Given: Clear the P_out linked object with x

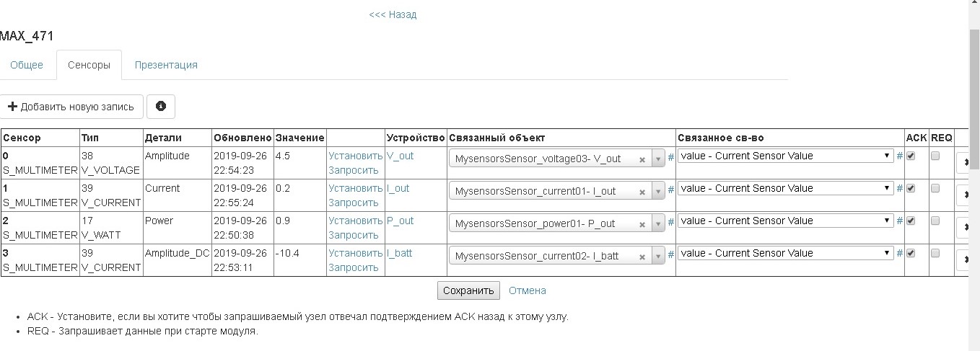Looking at the screenshot, I should [x=642, y=224].
